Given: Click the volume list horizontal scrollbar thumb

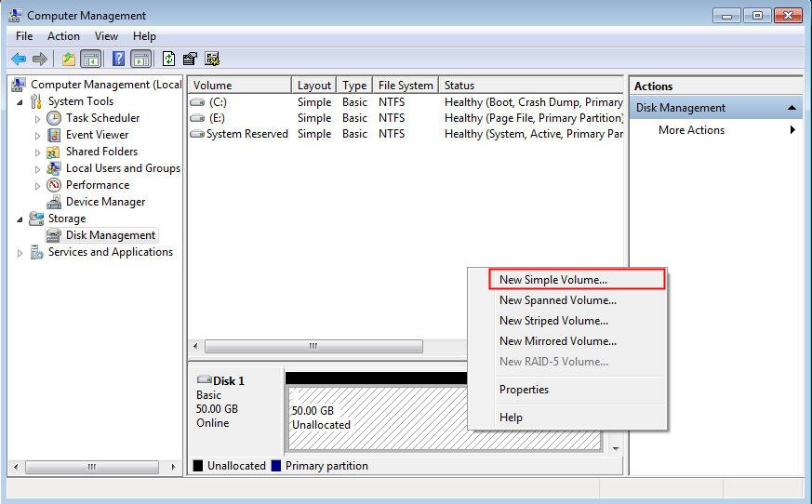Looking at the screenshot, I should coord(313,346).
